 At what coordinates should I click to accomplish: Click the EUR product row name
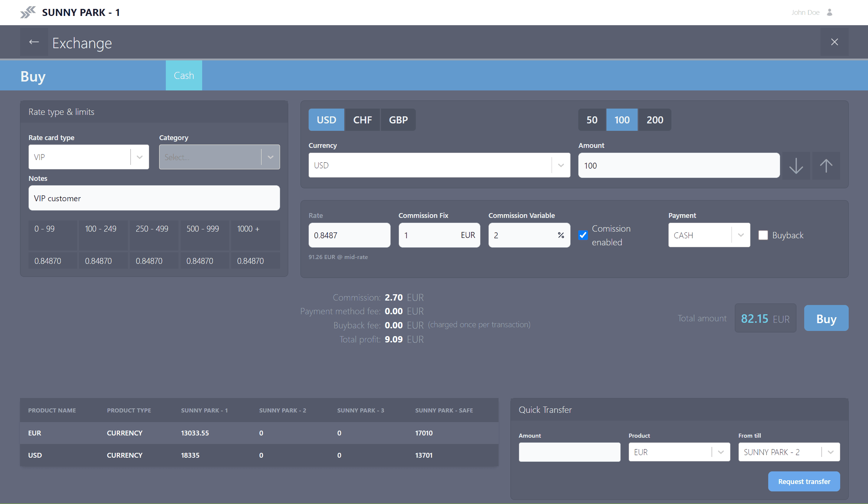click(x=34, y=433)
